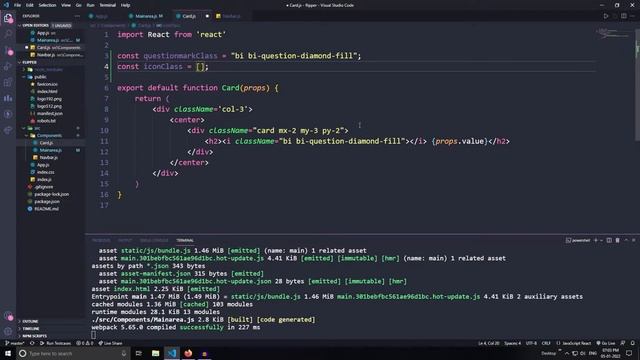Screen dimensions: 640x360
Task: Click Live Share in status bar
Action: (110, 343)
